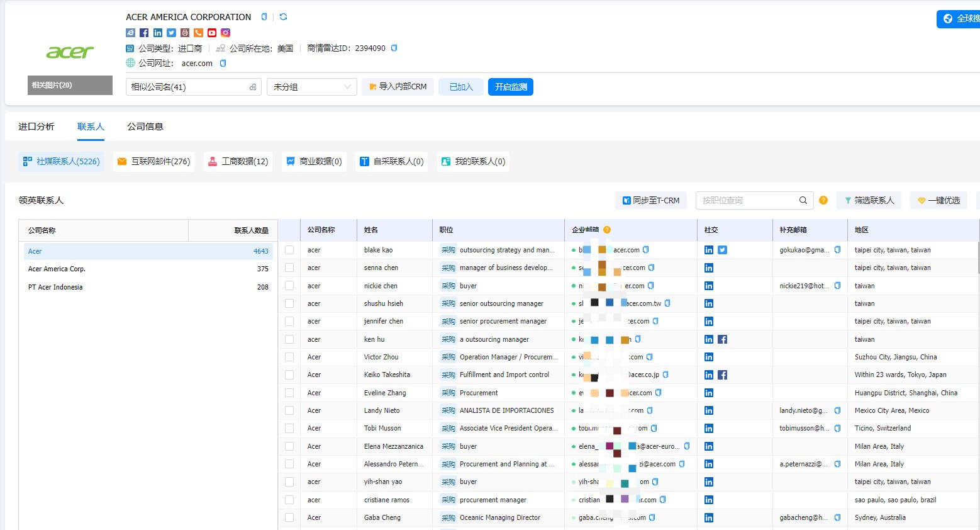Open LinkedIn profile of Landy Nieto
This screenshot has height=530, width=980.
[x=709, y=410]
